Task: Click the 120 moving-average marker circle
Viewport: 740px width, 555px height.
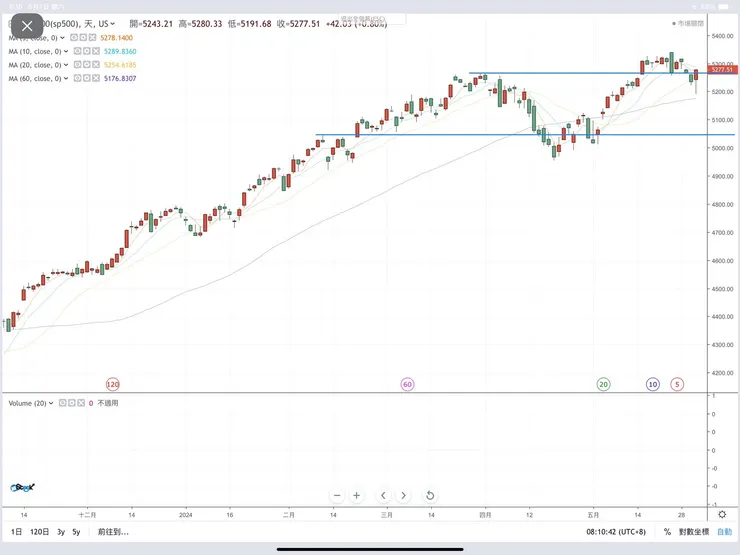Action: pos(113,384)
